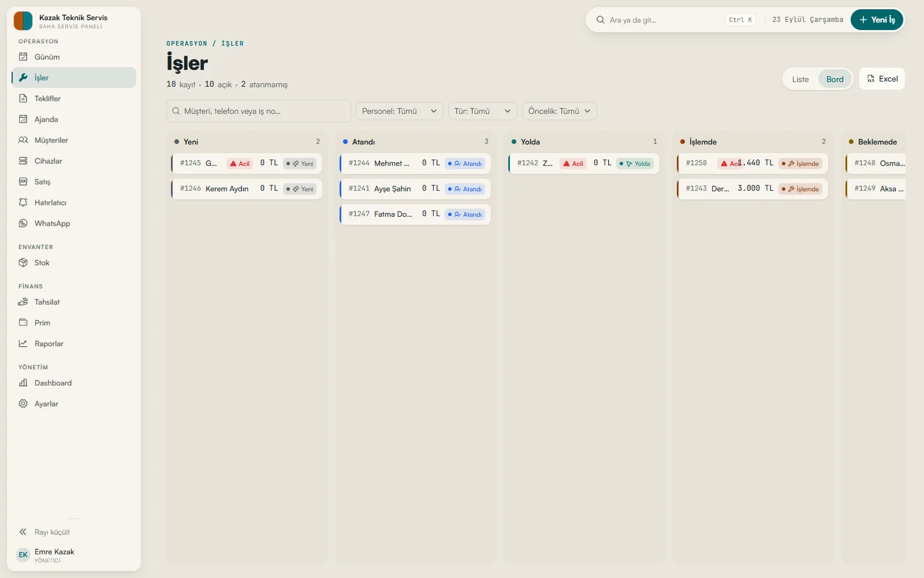Click Rayı küçült sidebar collapse link
The image size is (924, 578).
pos(74,532)
